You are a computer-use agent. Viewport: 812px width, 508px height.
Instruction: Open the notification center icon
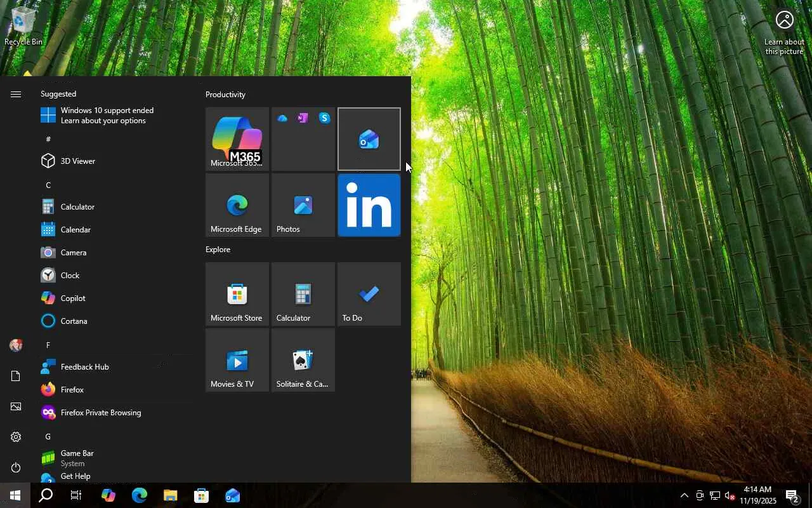pyautogui.click(x=792, y=495)
